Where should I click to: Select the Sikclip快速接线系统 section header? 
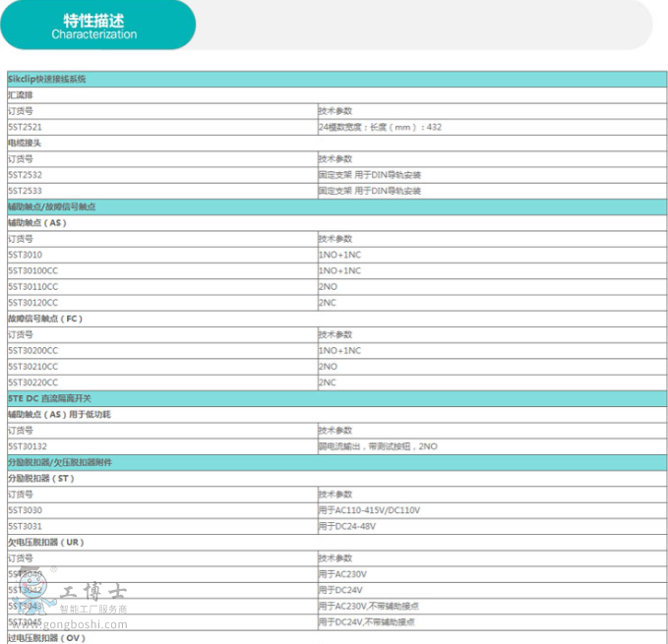337,80
